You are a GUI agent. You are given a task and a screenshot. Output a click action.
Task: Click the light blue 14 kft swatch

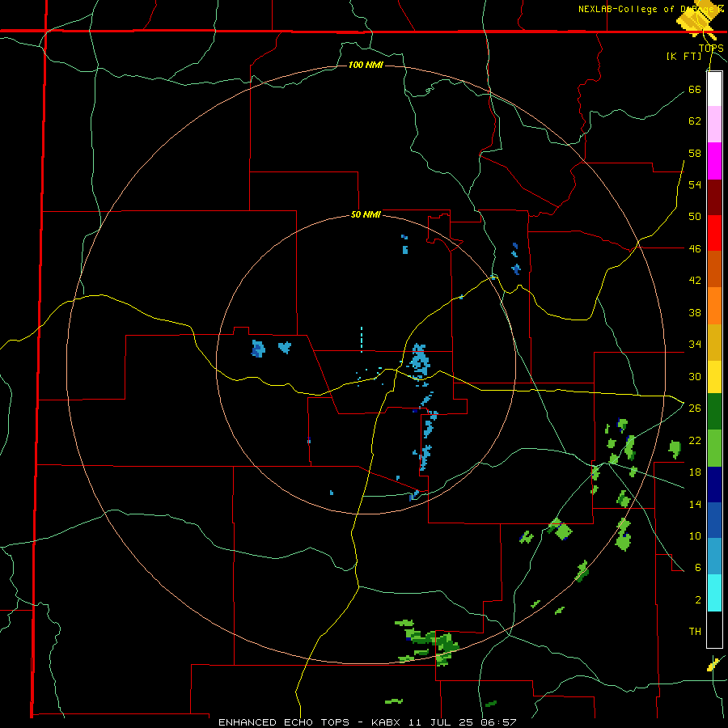tap(714, 556)
